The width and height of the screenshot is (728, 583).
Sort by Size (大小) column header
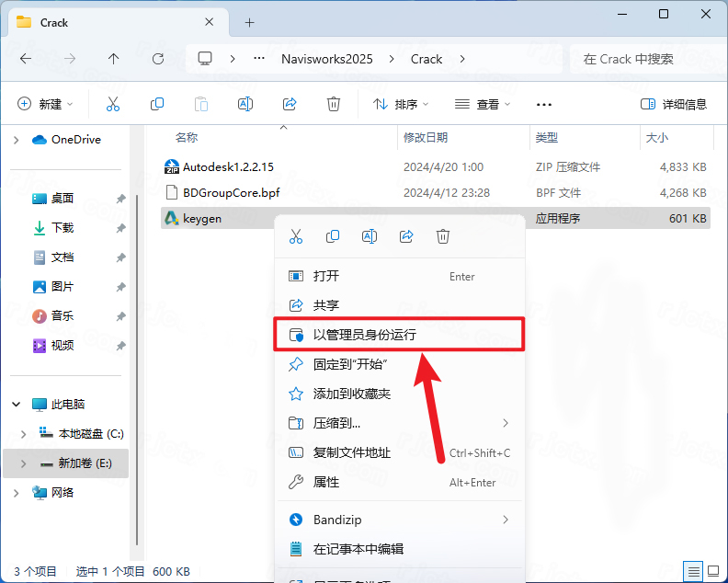(x=657, y=138)
